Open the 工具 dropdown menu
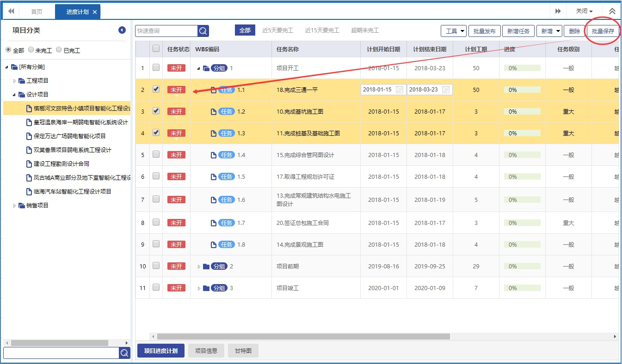This screenshot has width=622, height=364. click(x=453, y=31)
